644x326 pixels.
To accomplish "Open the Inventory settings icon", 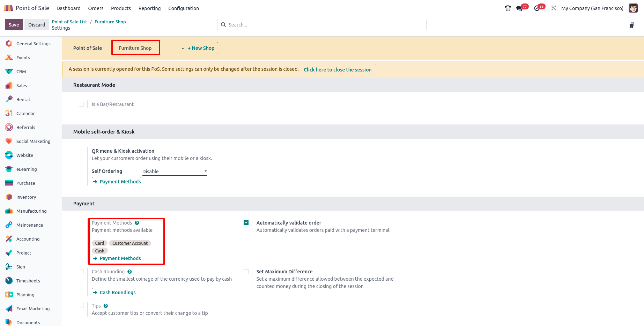I will [x=9, y=197].
